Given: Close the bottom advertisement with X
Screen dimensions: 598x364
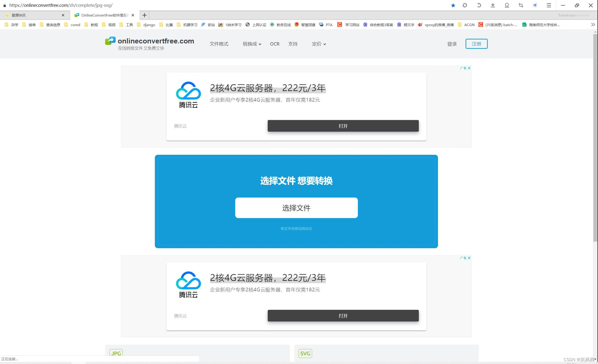Looking at the screenshot, I should point(469,258).
